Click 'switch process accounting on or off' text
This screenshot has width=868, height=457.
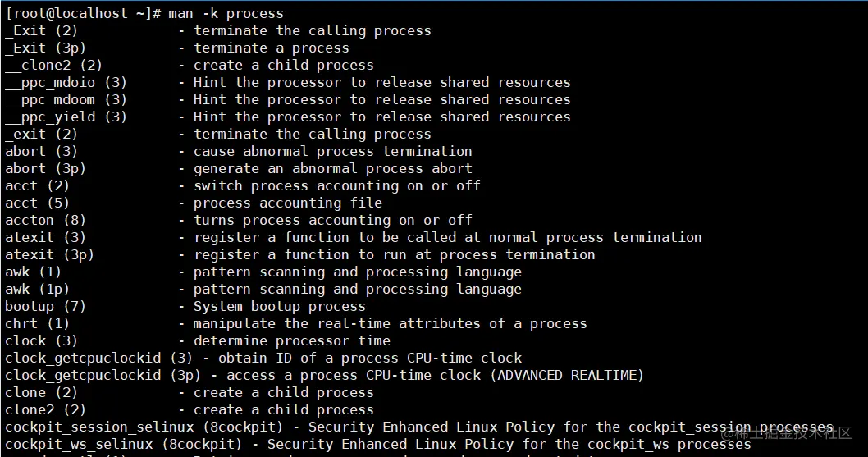pyautogui.click(x=336, y=185)
